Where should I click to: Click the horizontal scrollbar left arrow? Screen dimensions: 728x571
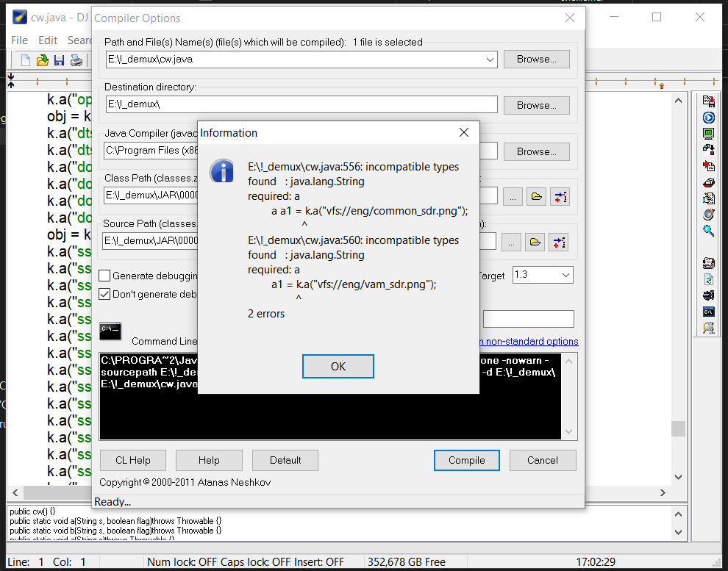tap(15, 492)
